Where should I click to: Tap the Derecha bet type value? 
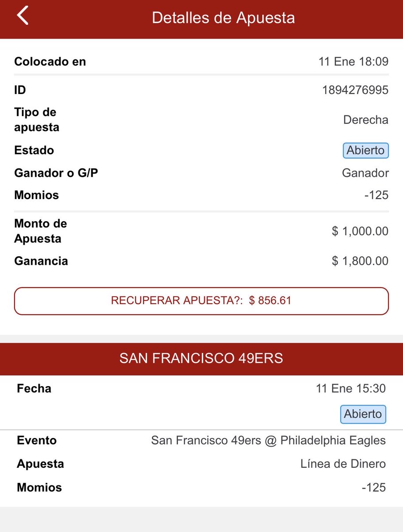(x=366, y=120)
